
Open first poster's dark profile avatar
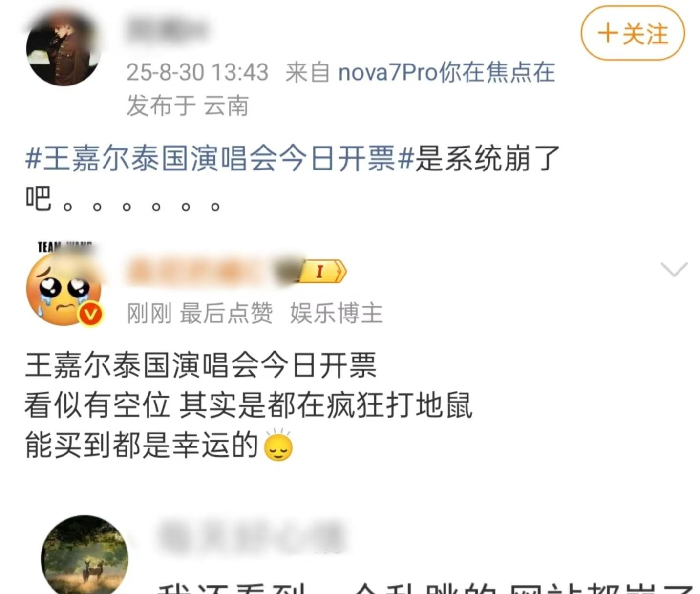[x=64, y=49]
